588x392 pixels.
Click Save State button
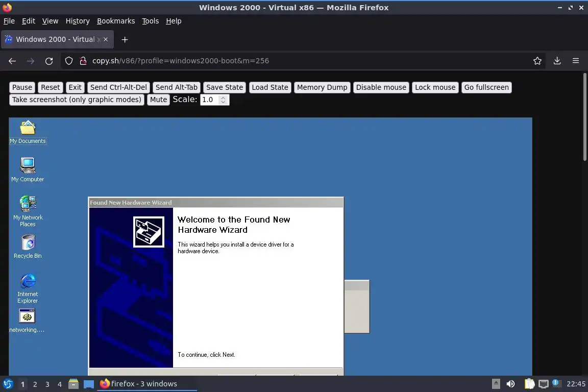pos(225,87)
